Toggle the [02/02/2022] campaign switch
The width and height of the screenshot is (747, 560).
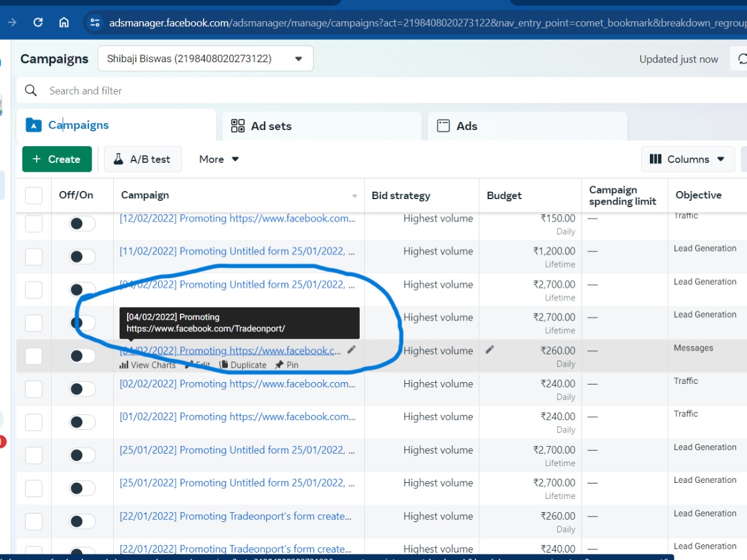tap(82, 389)
